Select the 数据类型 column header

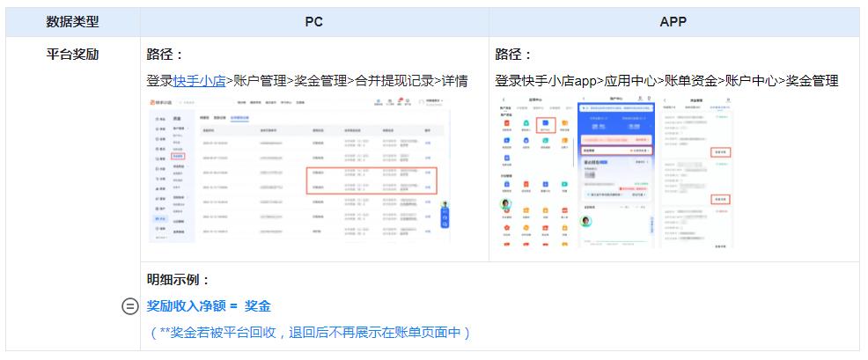tap(72, 22)
